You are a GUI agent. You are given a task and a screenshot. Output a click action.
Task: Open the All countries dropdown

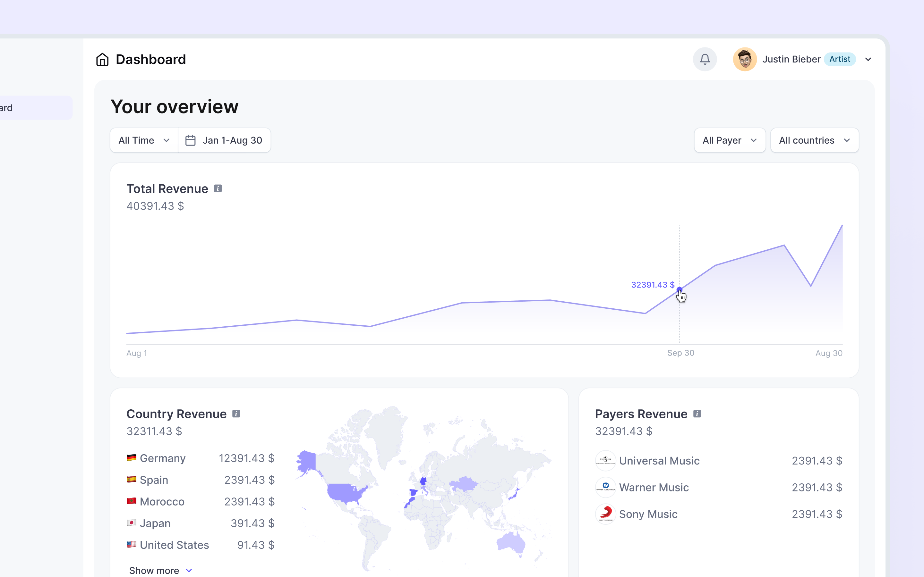814,140
